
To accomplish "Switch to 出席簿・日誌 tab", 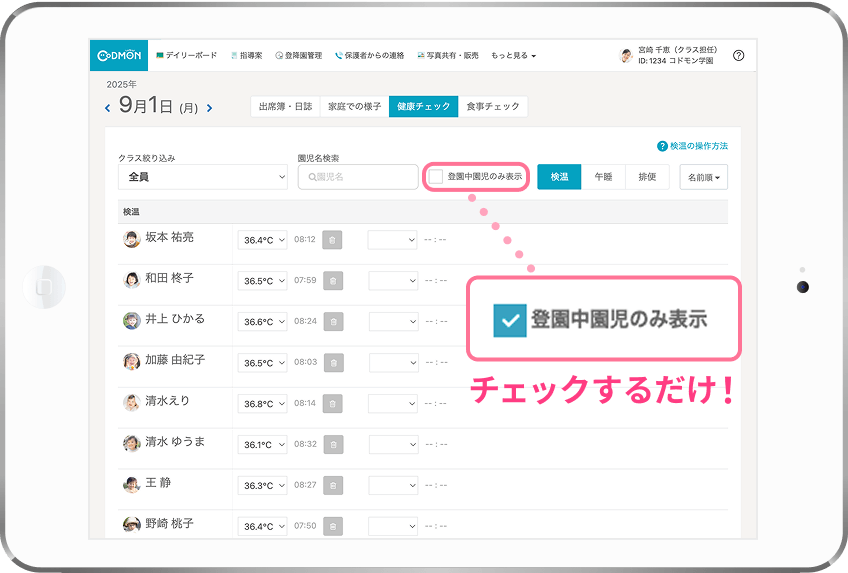I will [x=285, y=106].
